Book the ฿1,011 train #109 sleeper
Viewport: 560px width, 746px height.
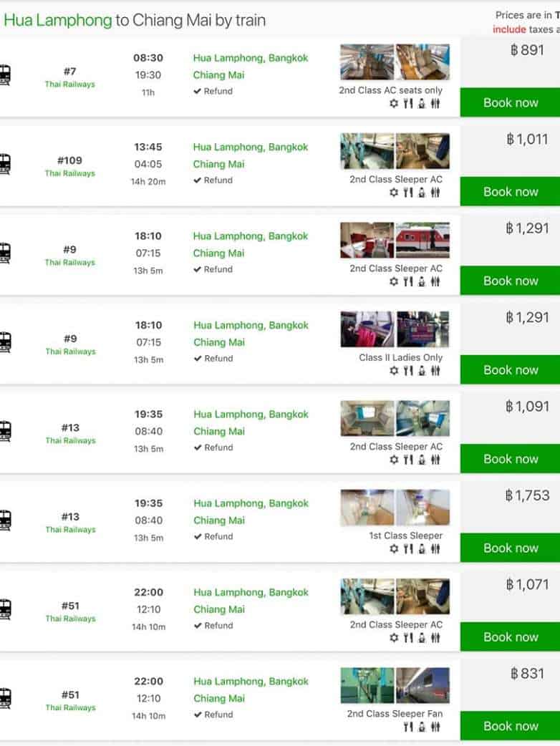(510, 192)
